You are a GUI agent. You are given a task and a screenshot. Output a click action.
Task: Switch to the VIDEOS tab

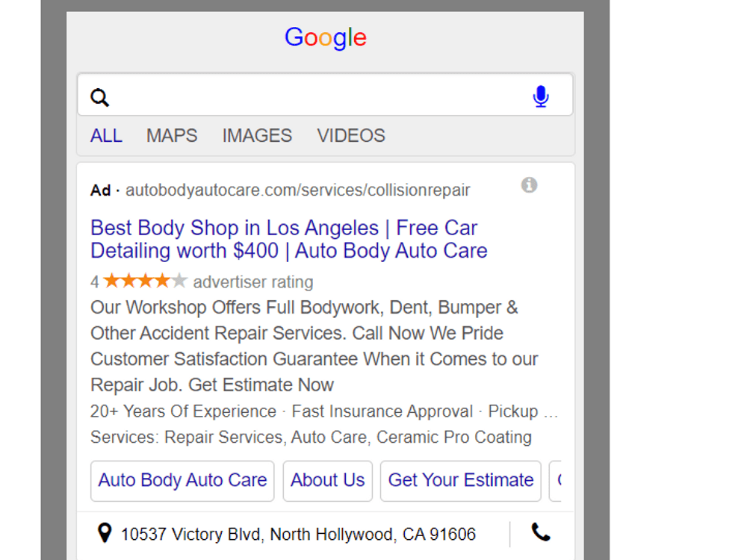pyautogui.click(x=351, y=136)
